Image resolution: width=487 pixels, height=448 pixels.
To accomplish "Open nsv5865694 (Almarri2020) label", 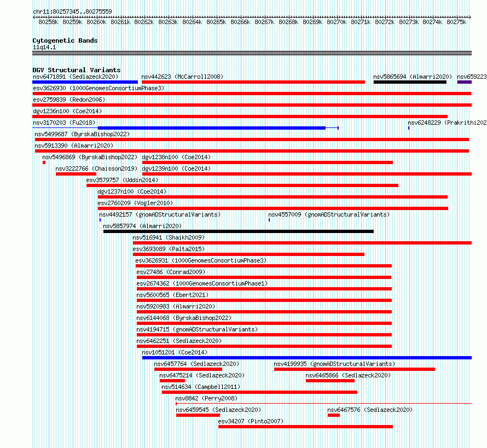I will click(x=413, y=77).
